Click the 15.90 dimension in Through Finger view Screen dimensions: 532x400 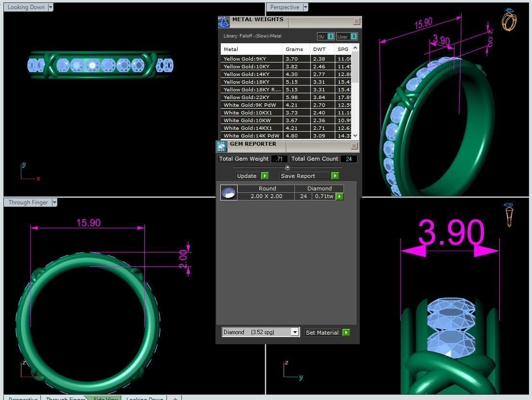coord(88,223)
